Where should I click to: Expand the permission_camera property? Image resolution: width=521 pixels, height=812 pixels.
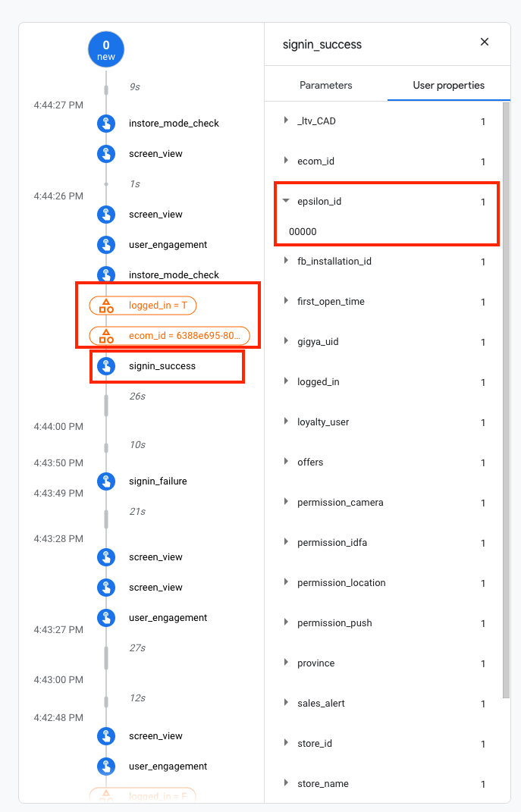[286, 501]
